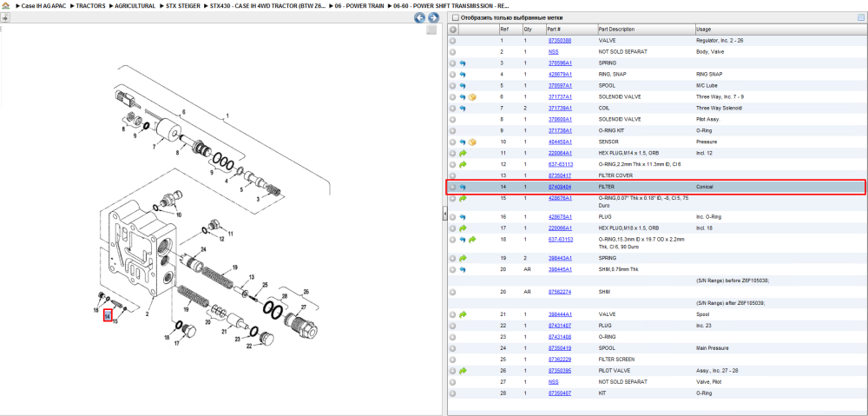Click the blue arrow icon on SHIM 0.79mm row
868x416 pixels.
(x=463, y=269)
